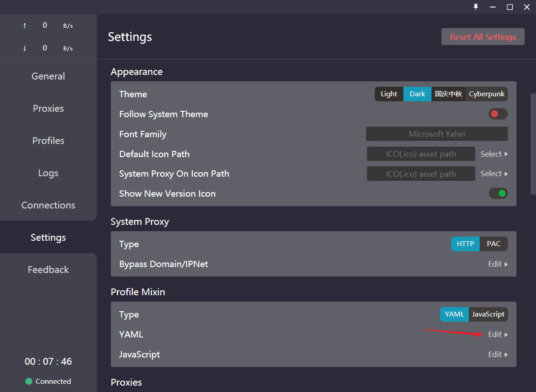Click the Appearance section heading
The width and height of the screenshot is (536, 392).
pos(136,72)
